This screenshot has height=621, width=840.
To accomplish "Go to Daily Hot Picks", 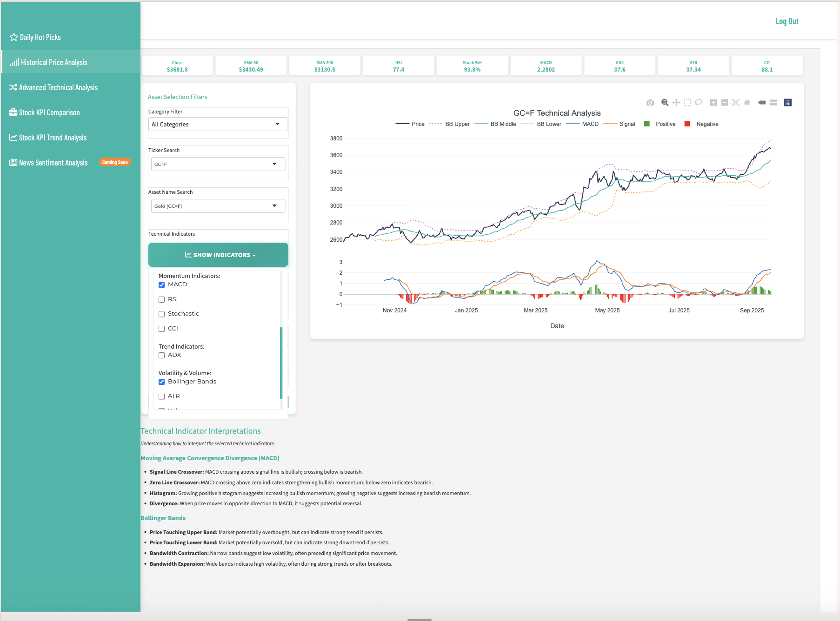I will coord(40,37).
